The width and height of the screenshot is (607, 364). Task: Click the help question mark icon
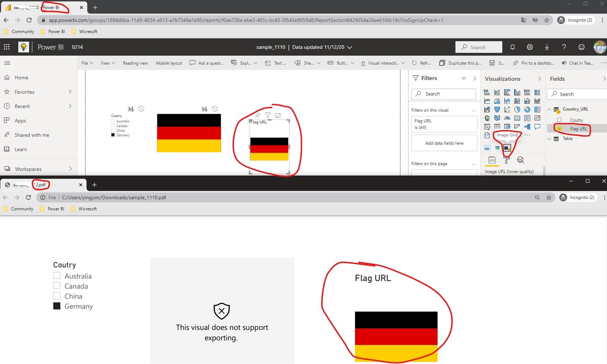[x=564, y=47]
